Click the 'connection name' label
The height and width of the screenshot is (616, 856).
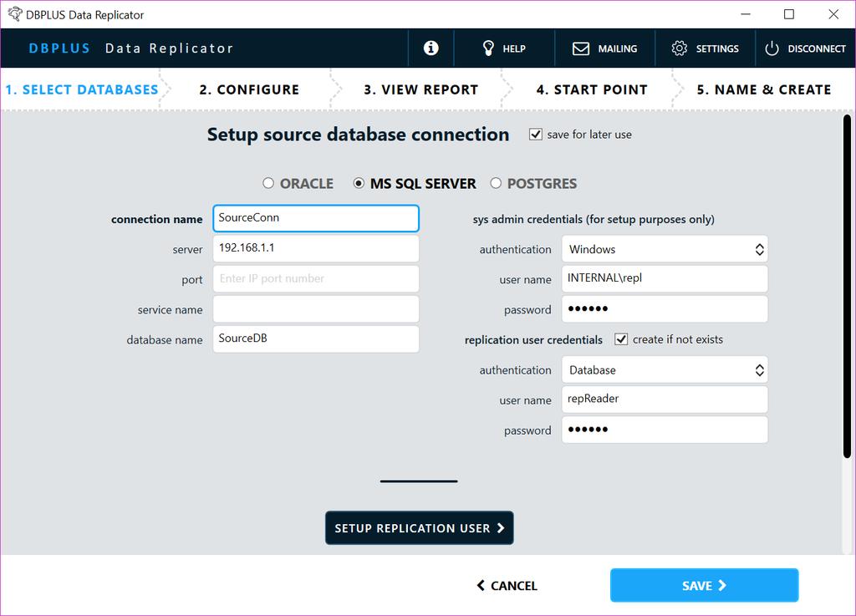(156, 219)
